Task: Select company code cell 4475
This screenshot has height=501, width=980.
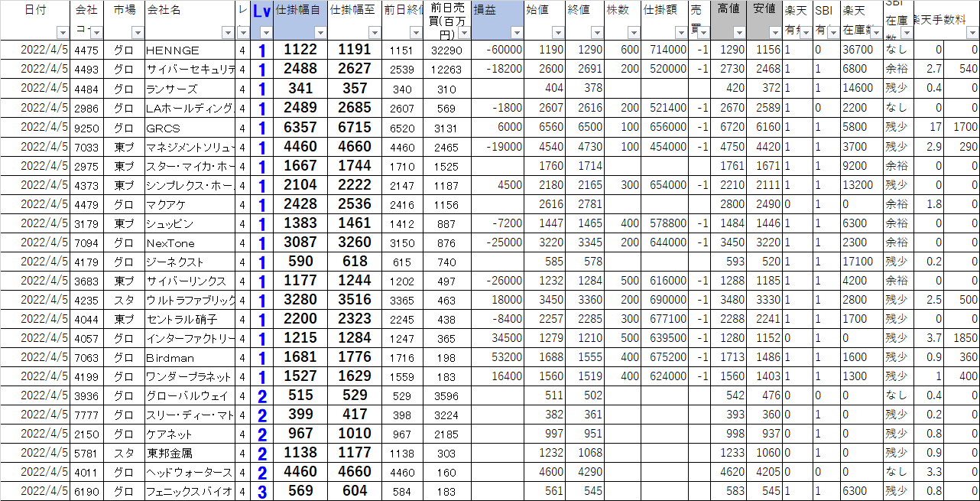Action: coord(87,50)
